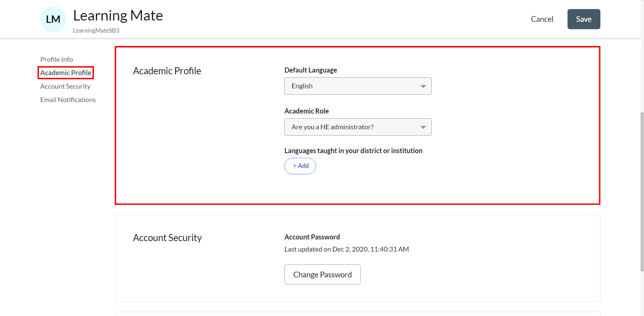Open the Default Language dropdown
This screenshot has height=316, width=644.
[x=358, y=86]
